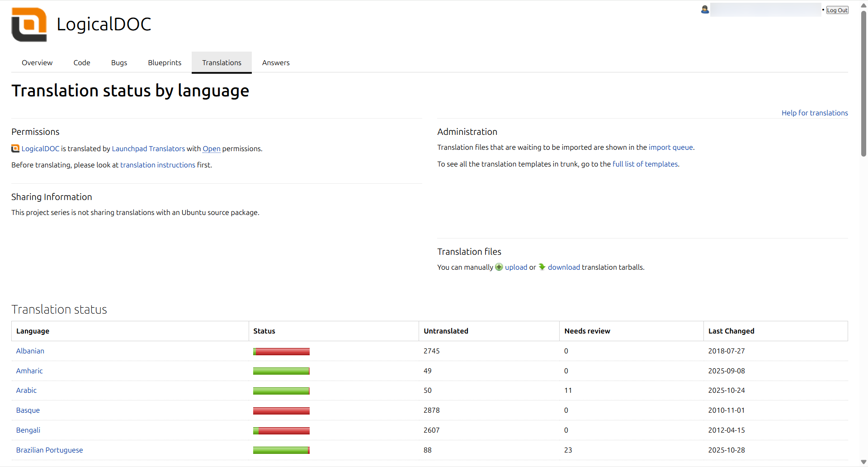Screen dimensions: 868x467
Task: Open the Launchpad Translators page
Action: (x=148, y=148)
